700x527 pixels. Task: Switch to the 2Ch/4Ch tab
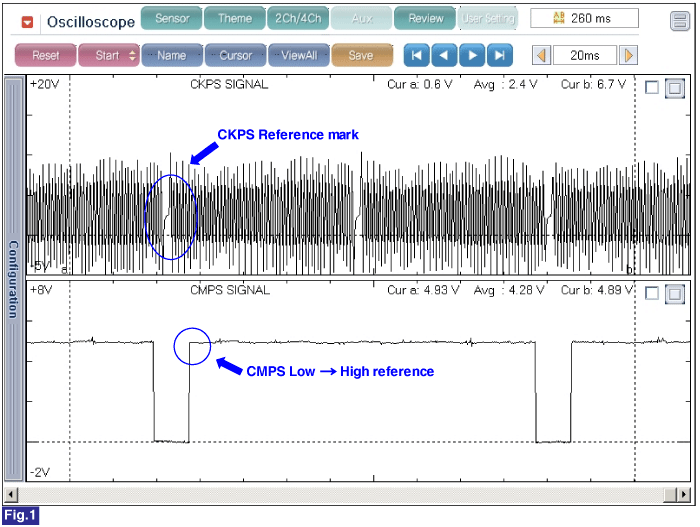click(x=298, y=18)
